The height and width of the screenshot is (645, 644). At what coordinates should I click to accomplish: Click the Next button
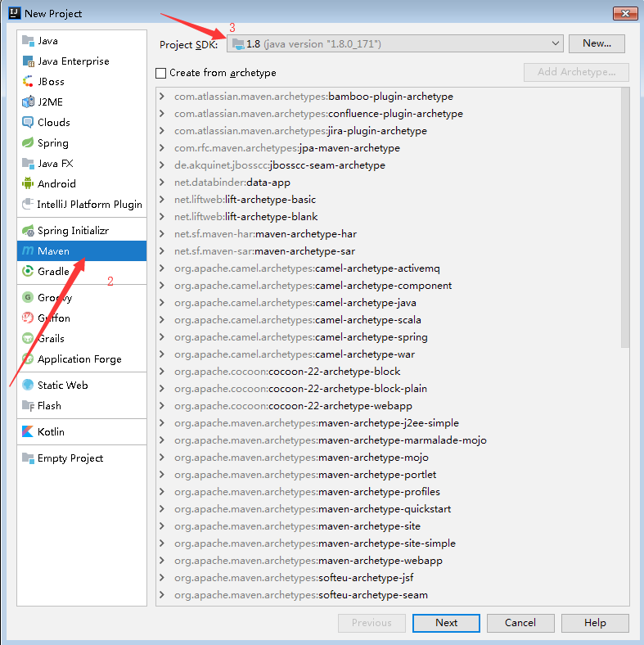[446, 623]
